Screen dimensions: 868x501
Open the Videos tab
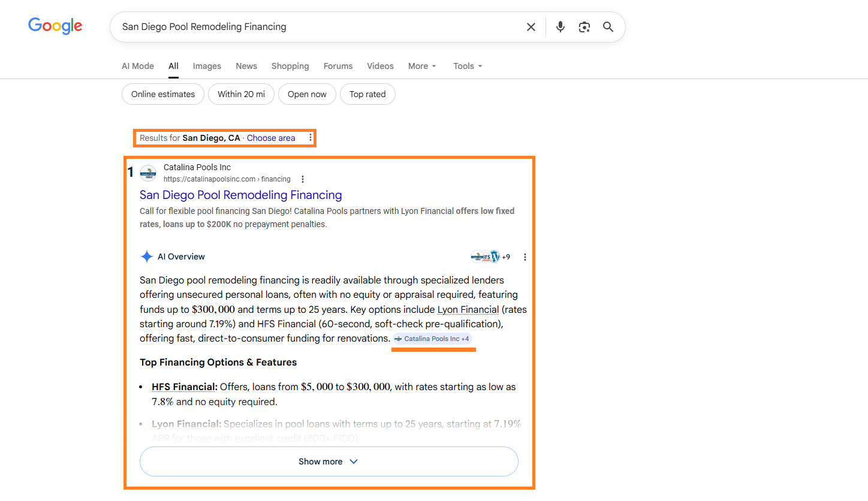(x=381, y=66)
